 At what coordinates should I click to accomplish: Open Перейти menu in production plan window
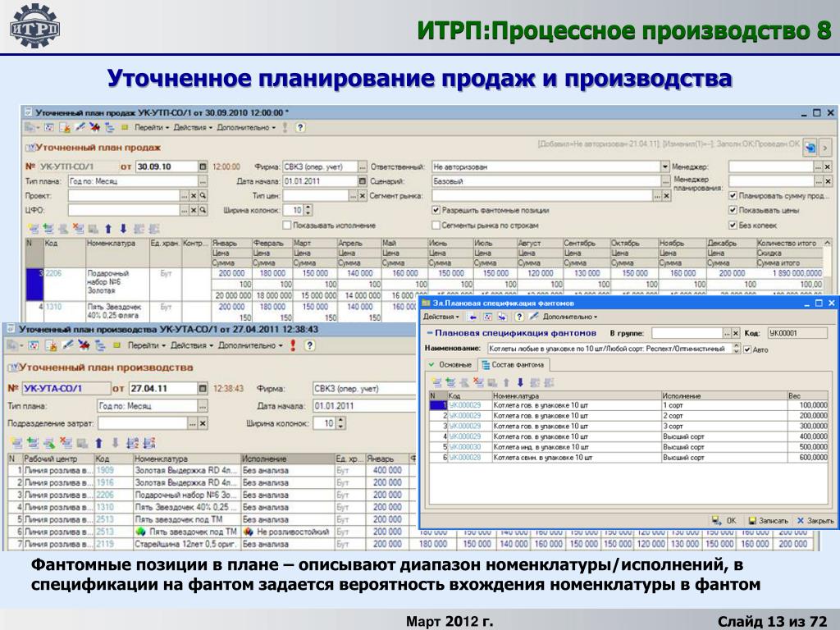point(146,345)
